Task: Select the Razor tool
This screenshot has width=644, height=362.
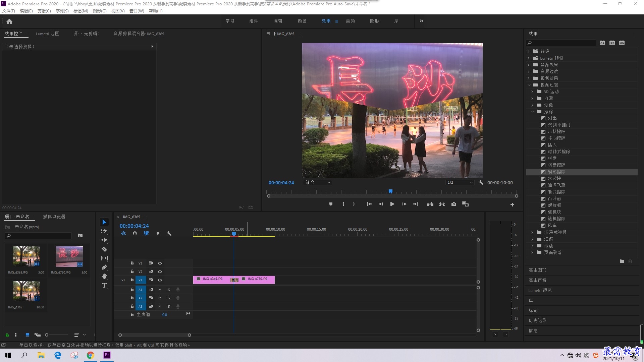Action: click(x=104, y=249)
